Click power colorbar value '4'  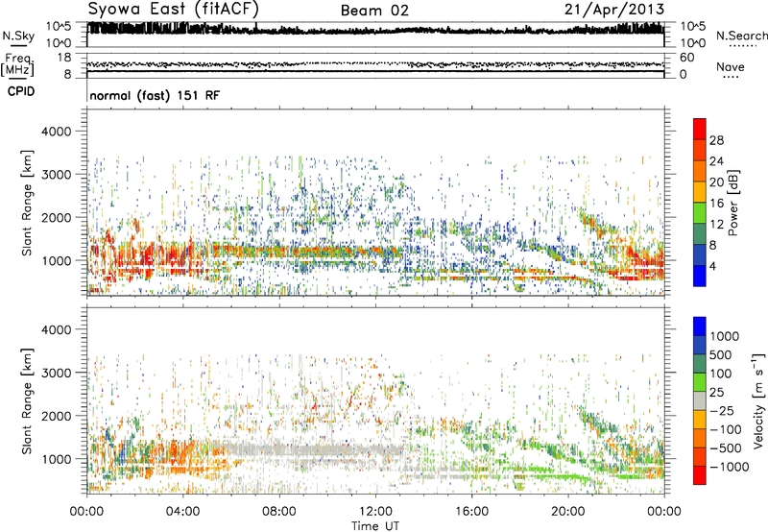[x=712, y=267]
